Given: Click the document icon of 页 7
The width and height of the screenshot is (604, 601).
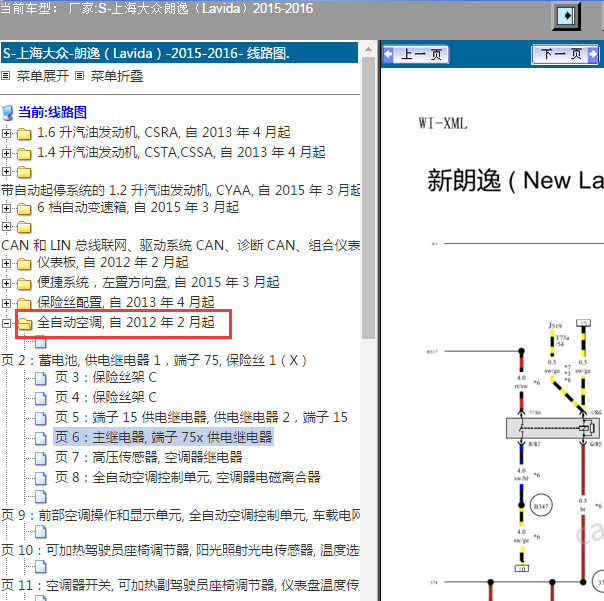Looking at the screenshot, I should click(x=40, y=458).
